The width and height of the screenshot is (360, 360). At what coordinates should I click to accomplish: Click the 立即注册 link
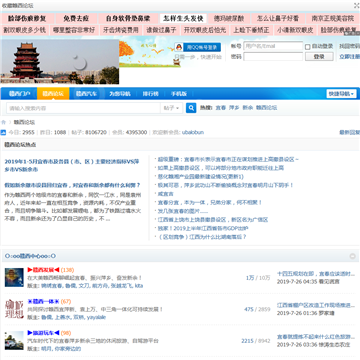pyautogui.click(x=349, y=57)
